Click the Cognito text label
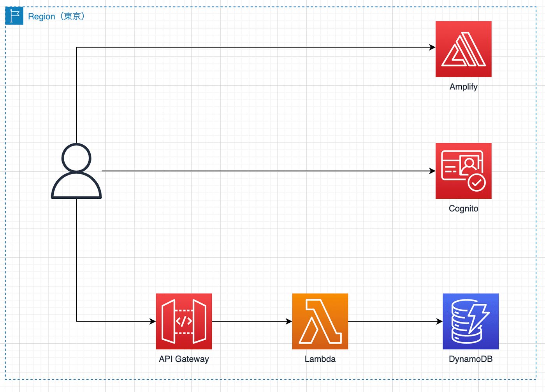This screenshot has height=392, width=545. pyautogui.click(x=463, y=208)
